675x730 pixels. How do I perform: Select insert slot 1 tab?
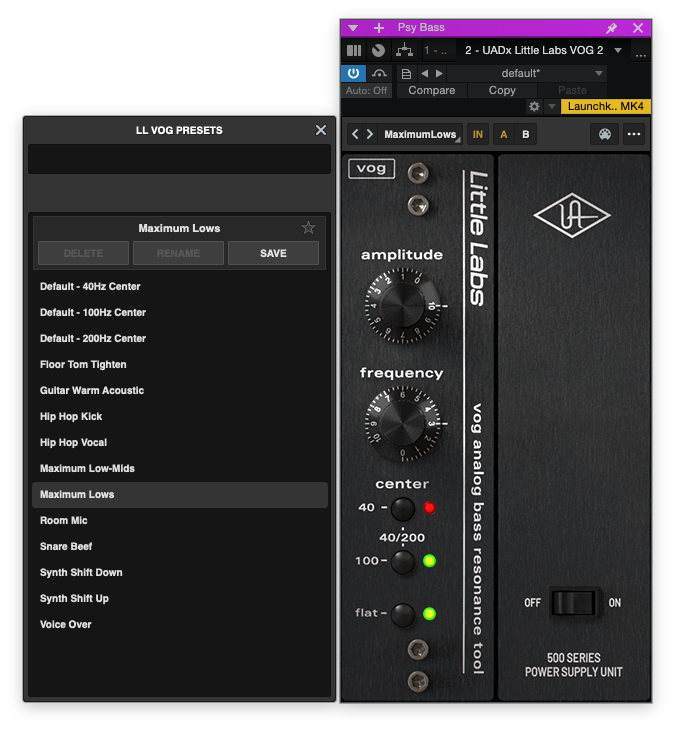[436, 50]
